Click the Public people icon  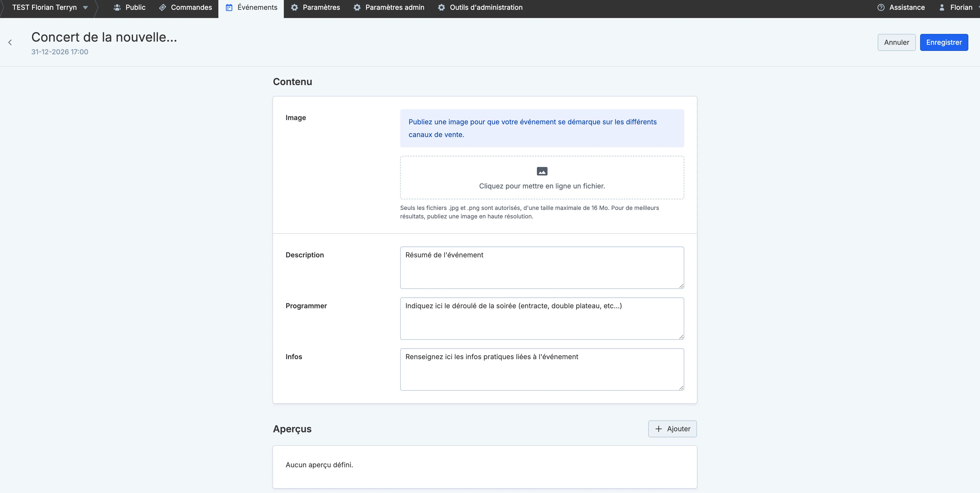[x=117, y=7]
